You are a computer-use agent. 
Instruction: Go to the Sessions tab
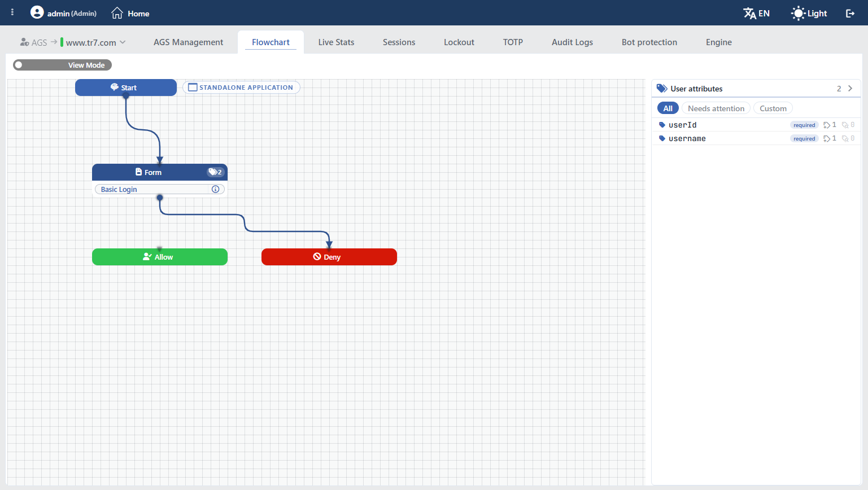coord(399,42)
